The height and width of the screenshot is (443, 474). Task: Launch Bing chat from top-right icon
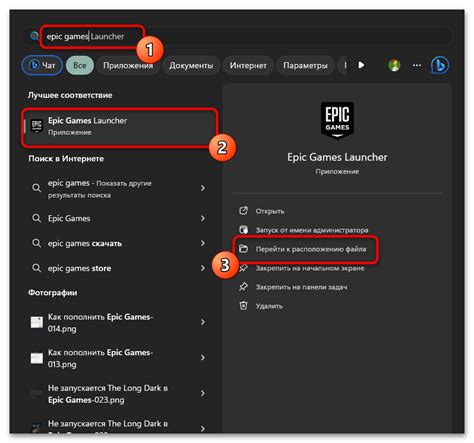pyautogui.click(x=440, y=65)
